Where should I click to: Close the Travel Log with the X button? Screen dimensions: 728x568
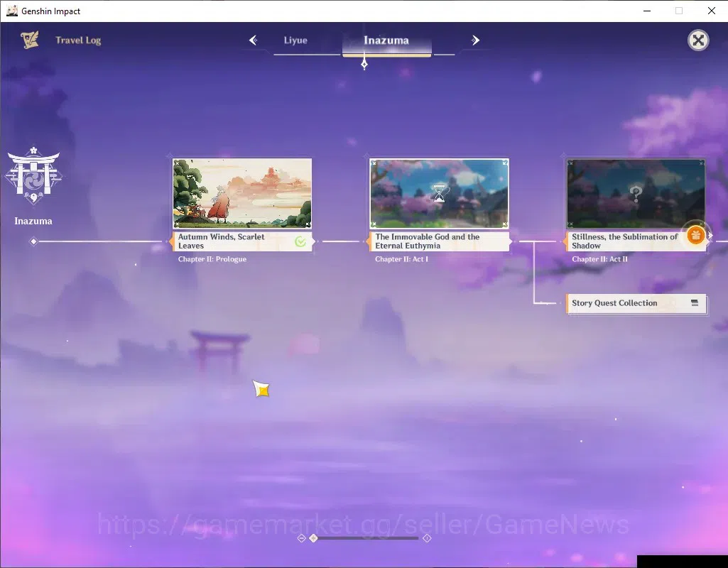[698, 40]
